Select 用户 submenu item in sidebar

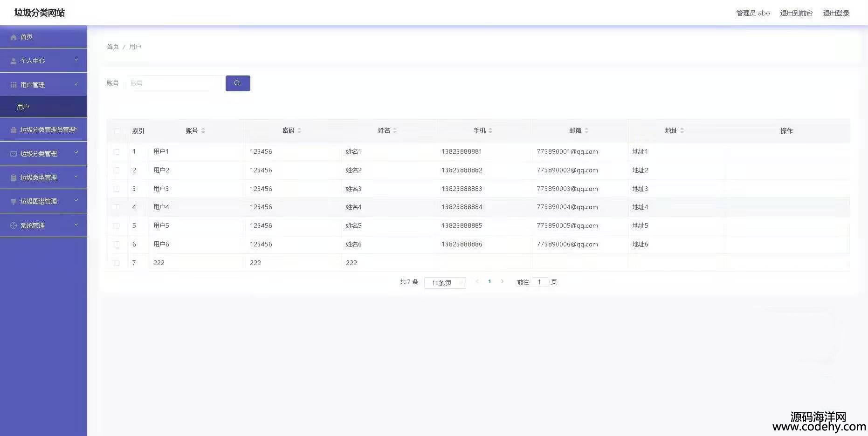point(23,107)
